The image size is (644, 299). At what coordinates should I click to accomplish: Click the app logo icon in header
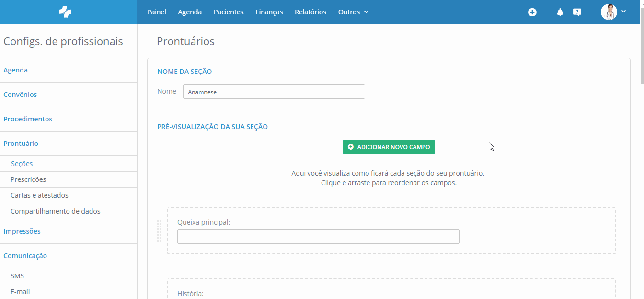(65, 12)
